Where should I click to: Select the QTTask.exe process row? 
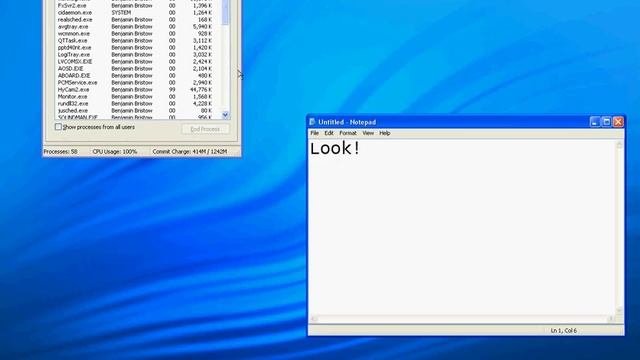click(x=139, y=40)
